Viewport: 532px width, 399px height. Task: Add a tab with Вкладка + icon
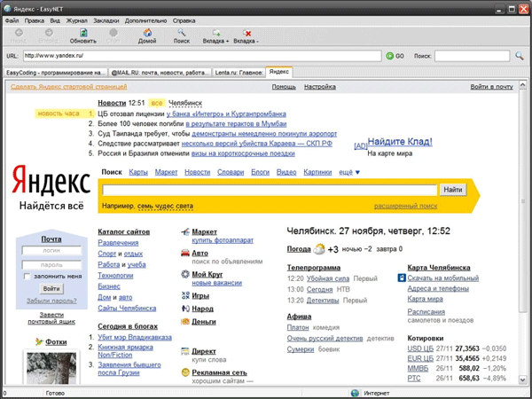point(216,33)
